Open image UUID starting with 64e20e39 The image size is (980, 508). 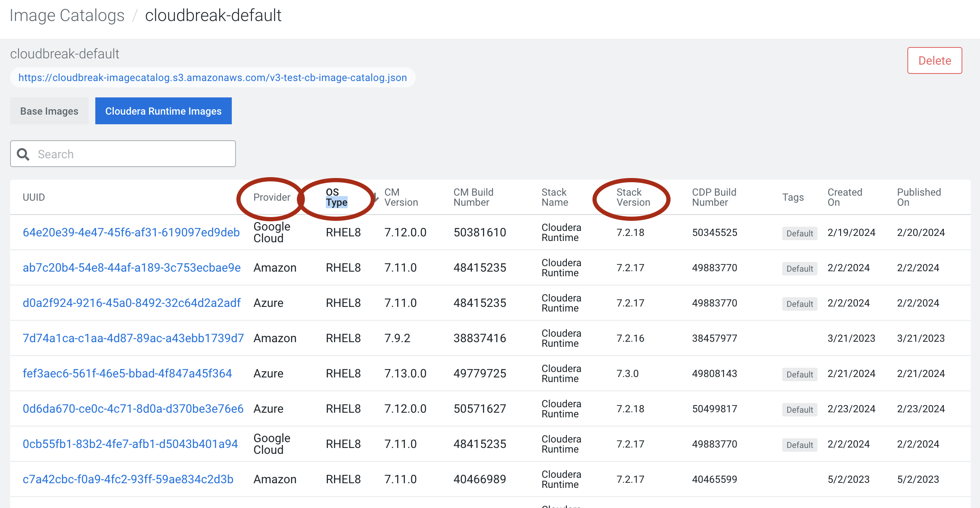coord(131,233)
